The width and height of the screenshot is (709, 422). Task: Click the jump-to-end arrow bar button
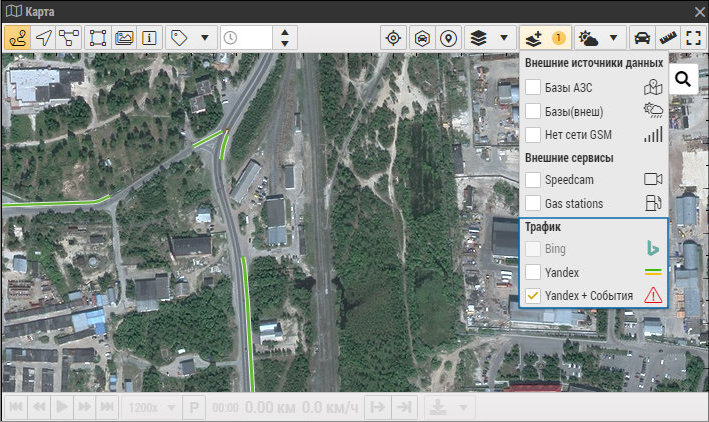tap(403, 407)
